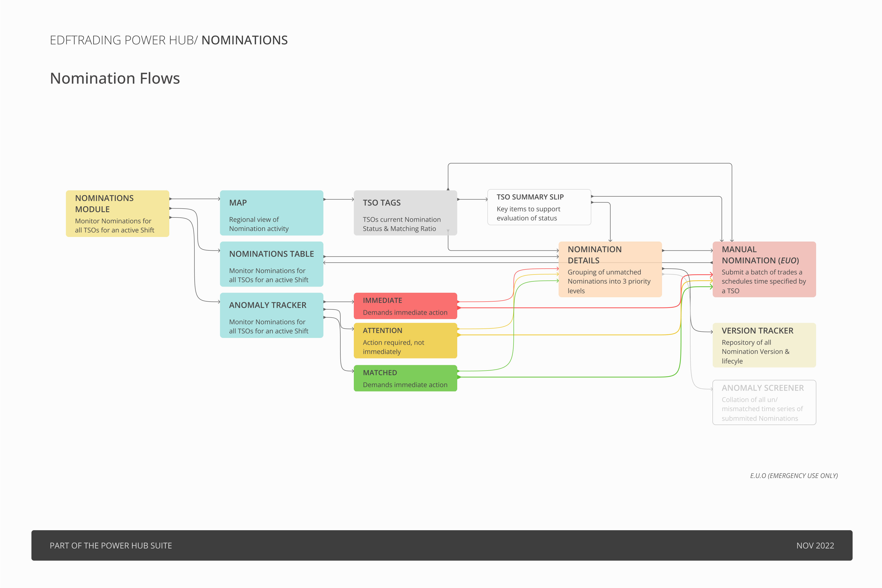Click PART OF THE POWER HUB SUITE footer
882x588 pixels.
click(x=111, y=545)
